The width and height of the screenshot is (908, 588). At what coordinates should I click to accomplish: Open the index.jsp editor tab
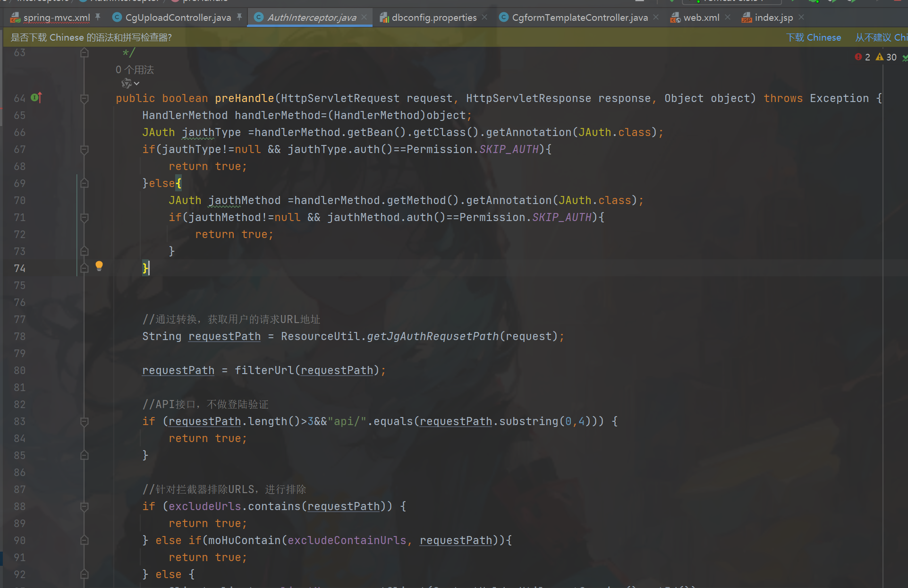[x=773, y=17]
